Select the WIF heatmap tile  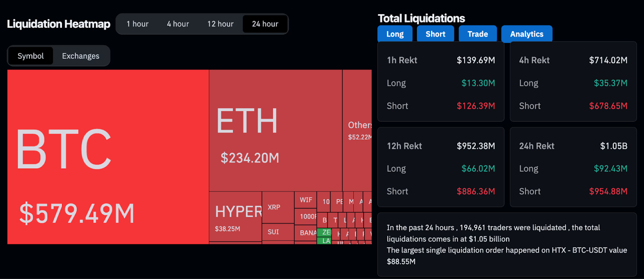[x=305, y=200]
